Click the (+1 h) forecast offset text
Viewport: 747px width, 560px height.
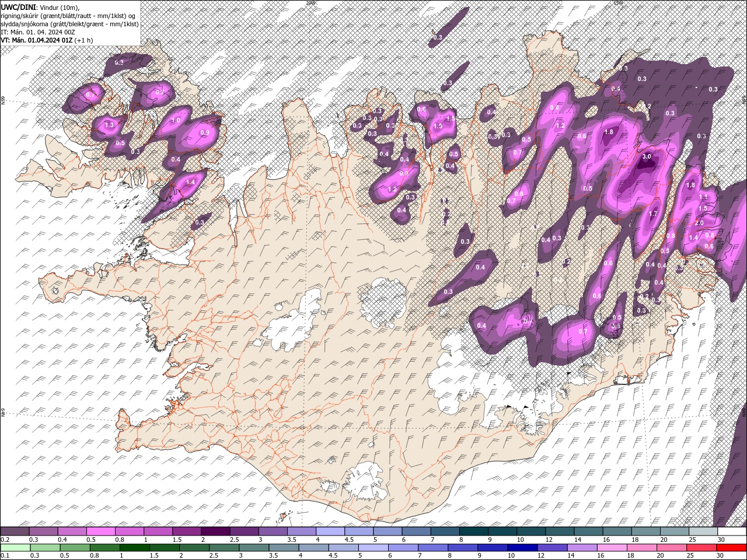[x=84, y=40]
